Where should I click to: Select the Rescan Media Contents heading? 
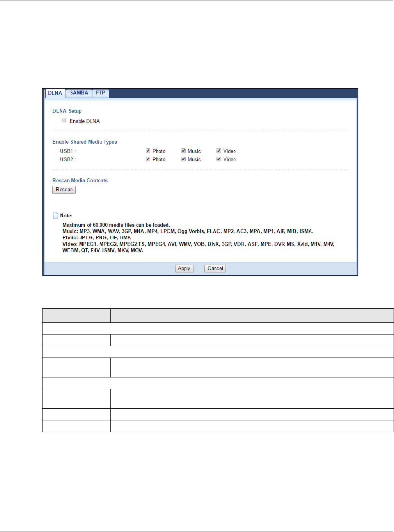[80, 180]
